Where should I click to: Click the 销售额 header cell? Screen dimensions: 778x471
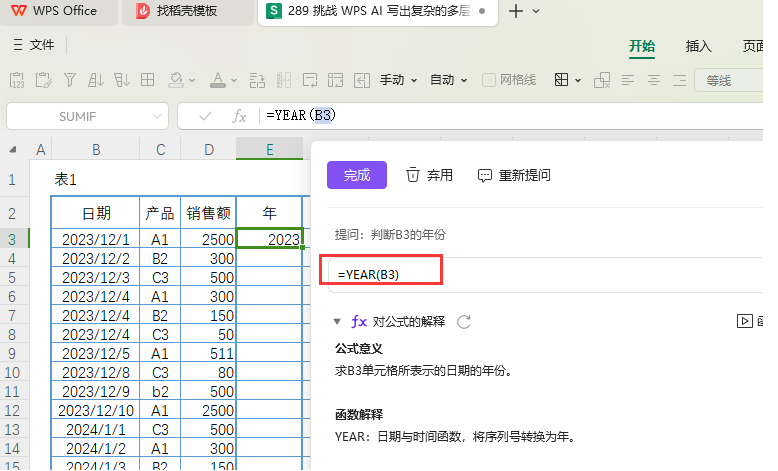point(208,213)
